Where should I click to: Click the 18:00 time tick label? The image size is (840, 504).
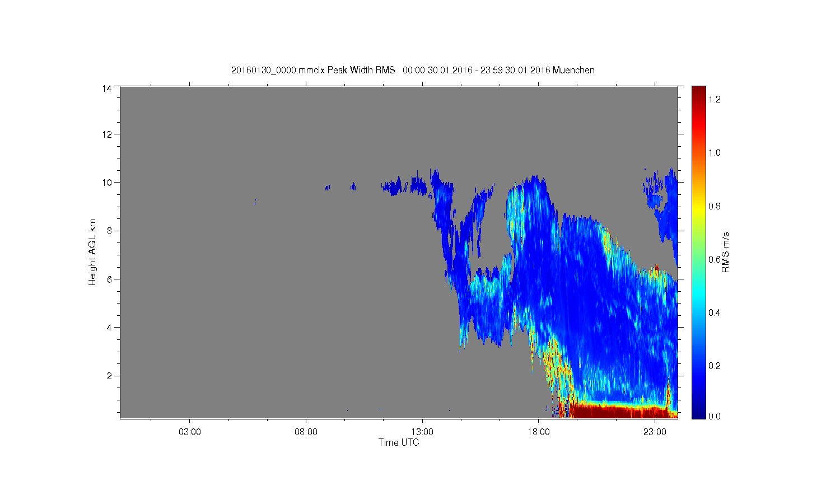(x=539, y=432)
